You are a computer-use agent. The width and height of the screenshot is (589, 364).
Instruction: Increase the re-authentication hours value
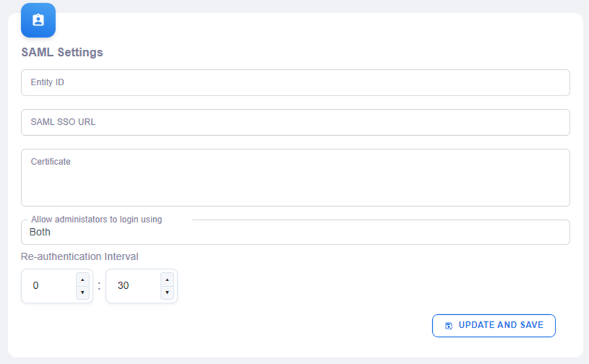coord(83,279)
